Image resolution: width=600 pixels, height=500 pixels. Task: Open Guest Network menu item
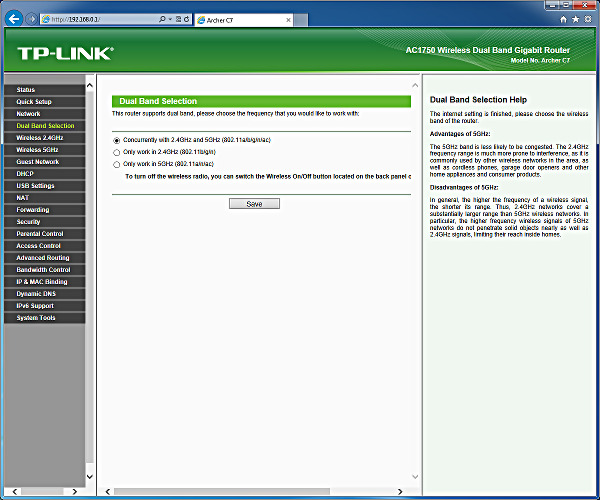point(45,161)
